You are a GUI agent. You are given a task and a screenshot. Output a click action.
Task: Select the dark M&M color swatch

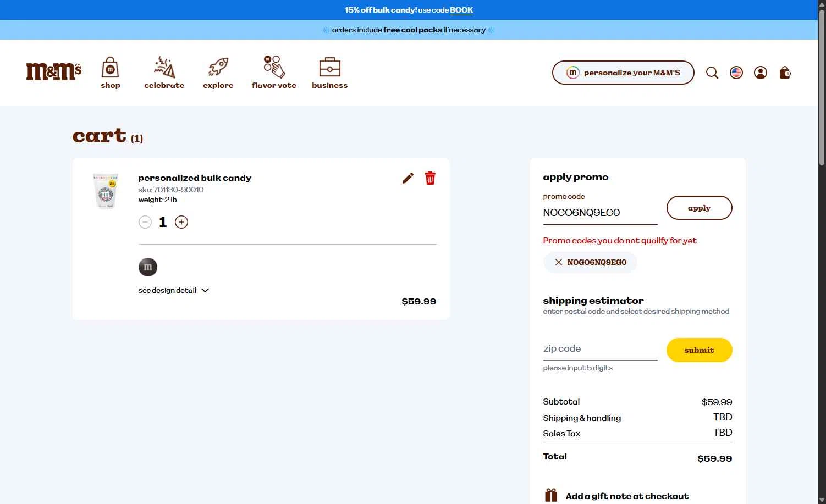click(148, 267)
